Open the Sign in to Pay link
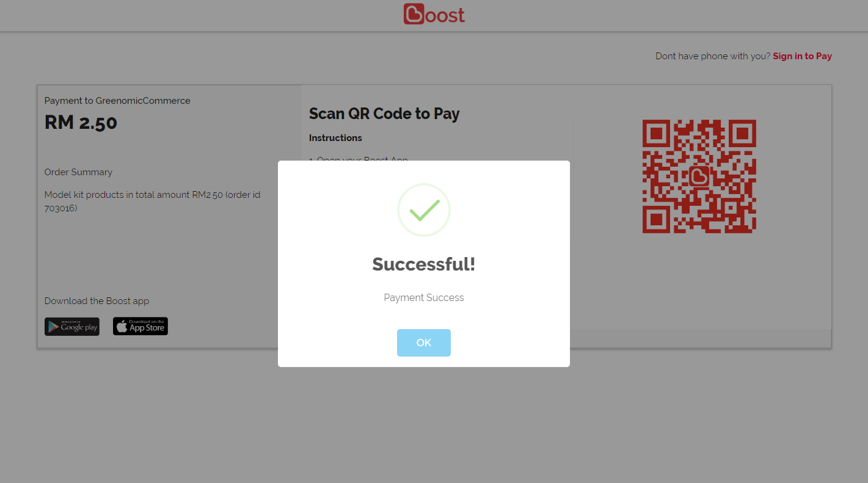 tap(802, 56)
